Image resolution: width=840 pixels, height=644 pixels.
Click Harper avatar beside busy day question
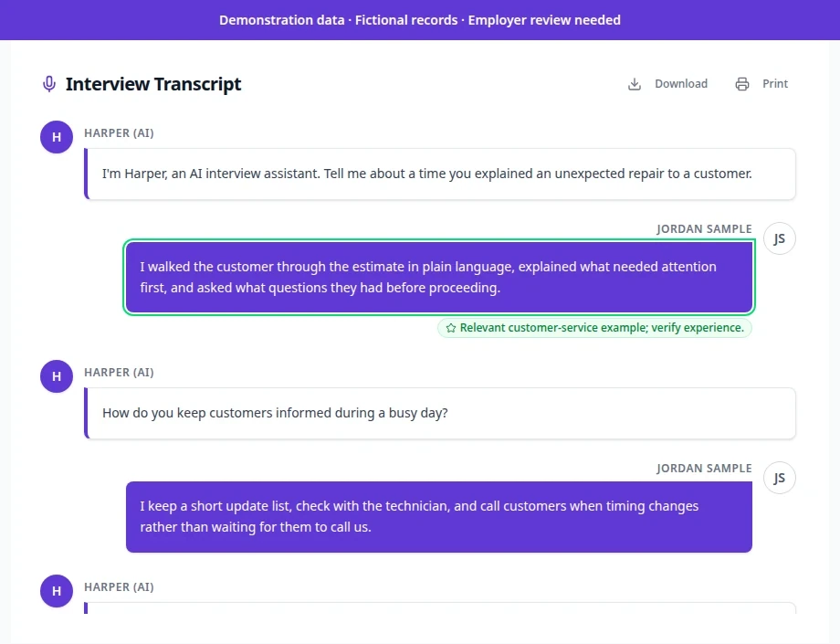click(x=57, y=376)
